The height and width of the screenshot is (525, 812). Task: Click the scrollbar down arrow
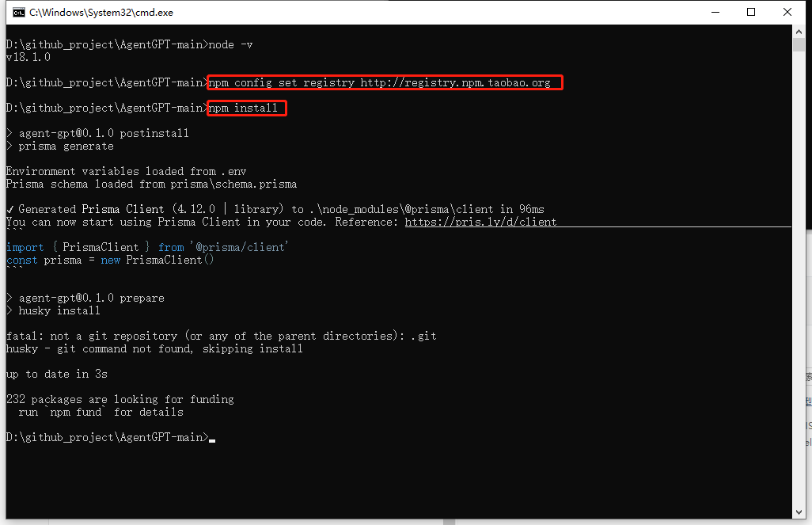(799, 512)
